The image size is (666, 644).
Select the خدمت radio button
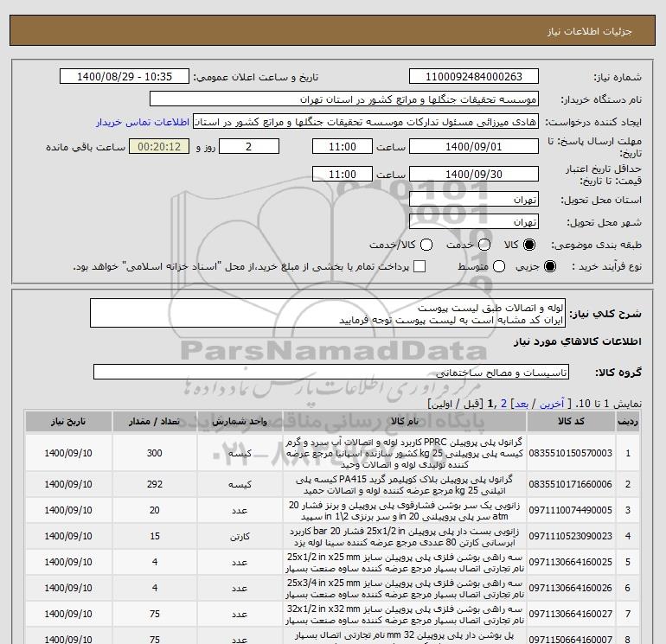pos(484,245)
